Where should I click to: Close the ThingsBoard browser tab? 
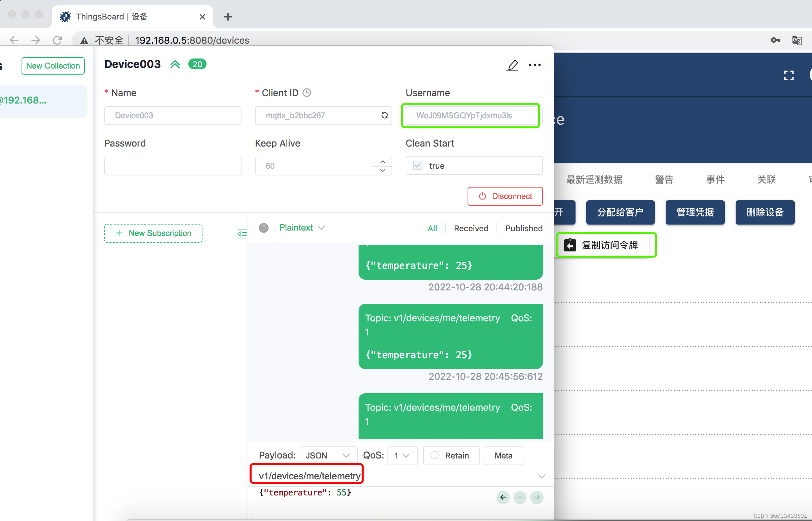pos(202,16)
